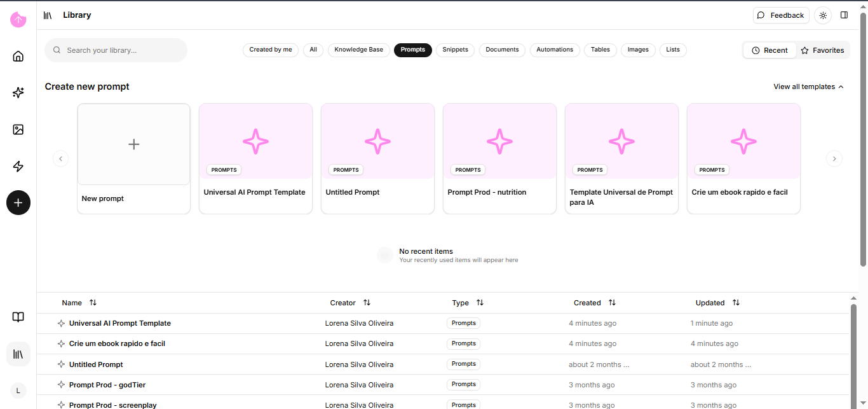Open the Home icon in sidebar
Screen dimensions: 868x409
18,56
